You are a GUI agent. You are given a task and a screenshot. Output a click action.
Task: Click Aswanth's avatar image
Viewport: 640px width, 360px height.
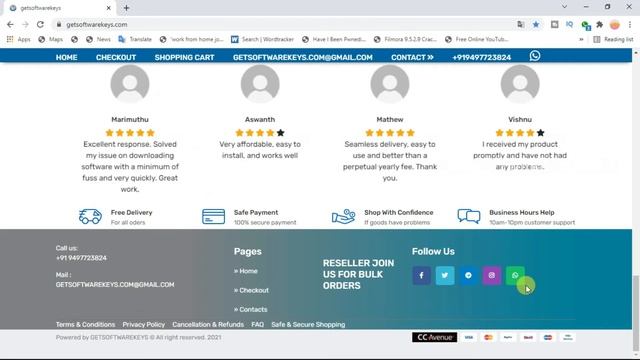coord(260,84)
